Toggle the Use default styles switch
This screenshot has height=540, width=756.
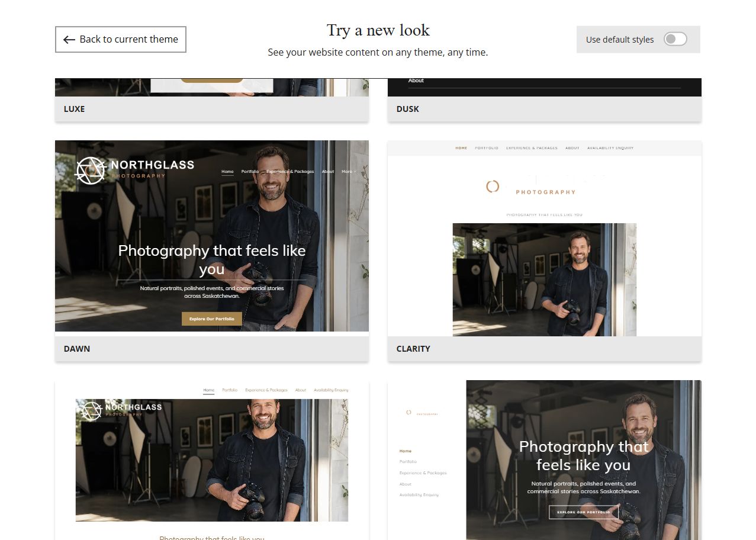click(675, 39)
